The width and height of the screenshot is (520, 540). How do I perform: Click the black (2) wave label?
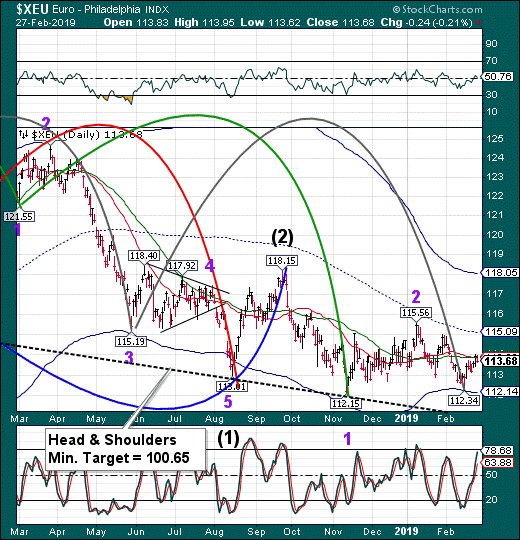pyautogui.click(x=282, y=238)
